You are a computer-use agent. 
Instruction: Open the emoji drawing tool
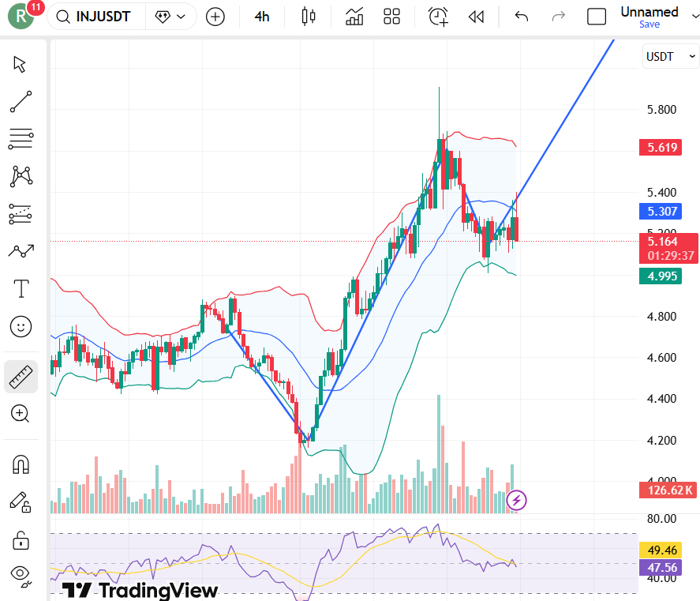point(21,326)
